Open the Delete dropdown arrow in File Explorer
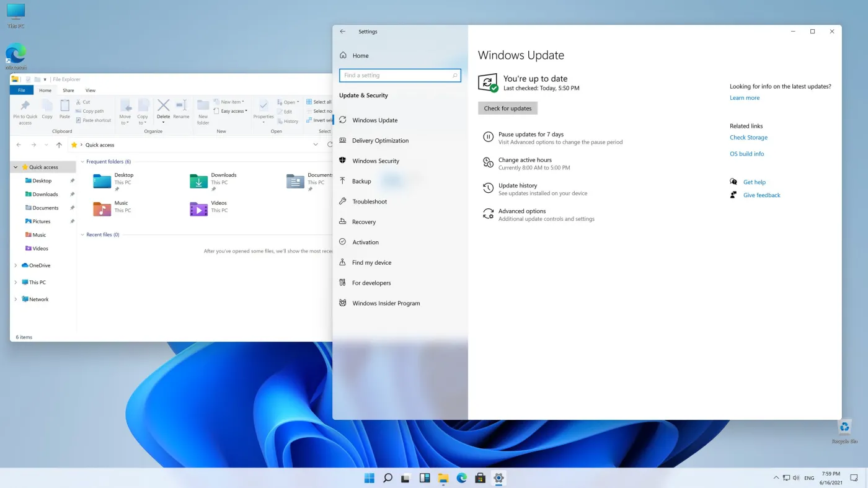The height and width of the screenshot is (488, 868). point(163,122)
